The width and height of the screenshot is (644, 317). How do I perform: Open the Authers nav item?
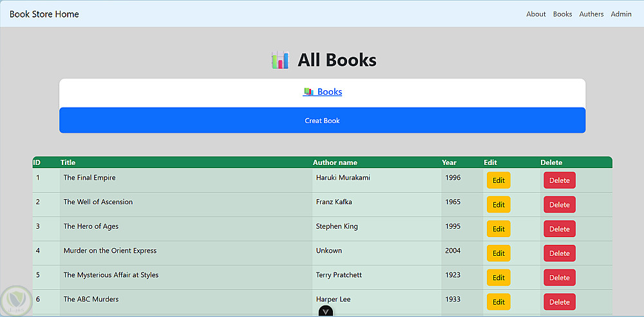[591, 14]
